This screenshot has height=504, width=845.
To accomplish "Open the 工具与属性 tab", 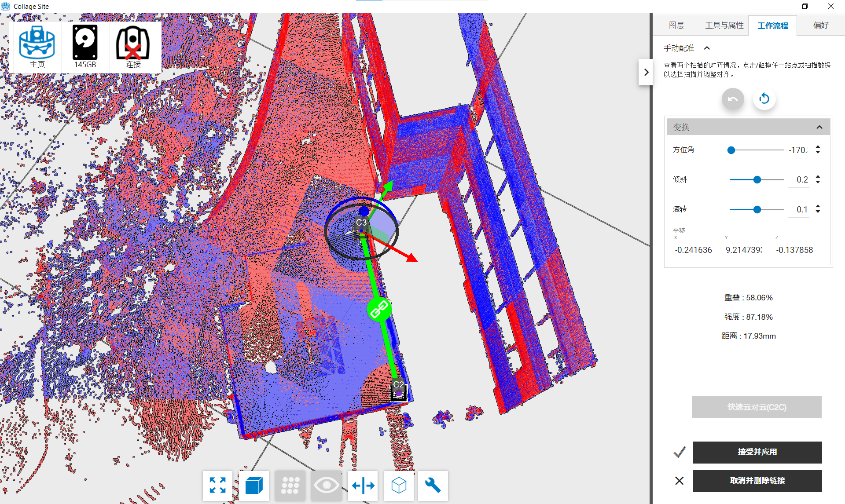I will [724, 26].
